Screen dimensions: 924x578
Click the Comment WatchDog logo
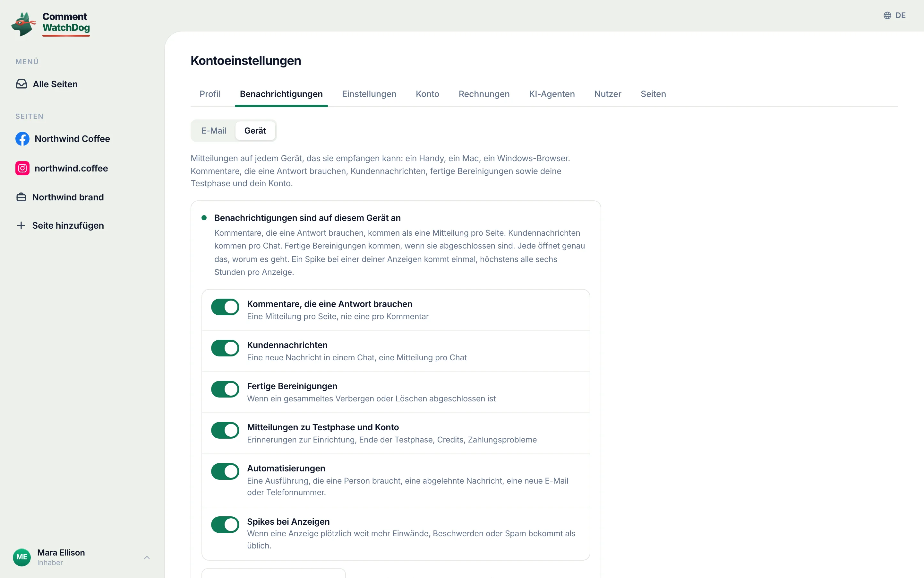[x=51, y=24]
